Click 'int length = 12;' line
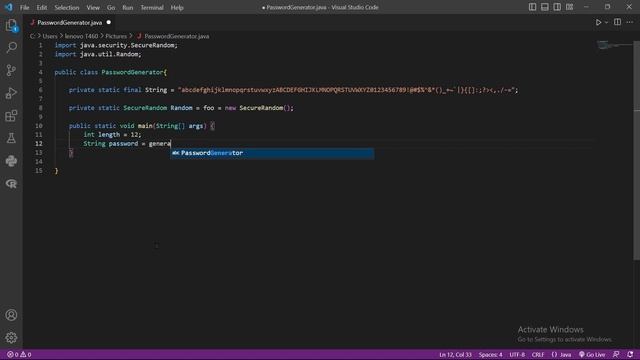The width and height of the screenshot is (640, 360). tap(112, 135)
